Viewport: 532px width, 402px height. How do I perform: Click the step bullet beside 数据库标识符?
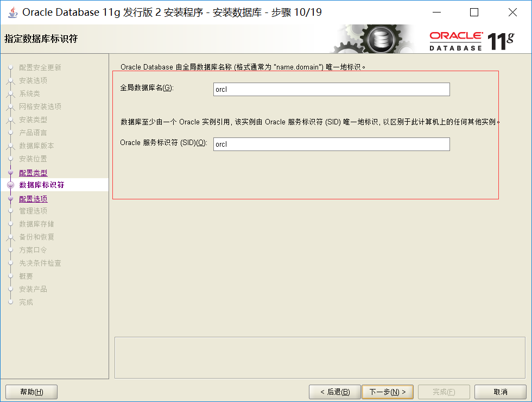click(x=10, y=185)
